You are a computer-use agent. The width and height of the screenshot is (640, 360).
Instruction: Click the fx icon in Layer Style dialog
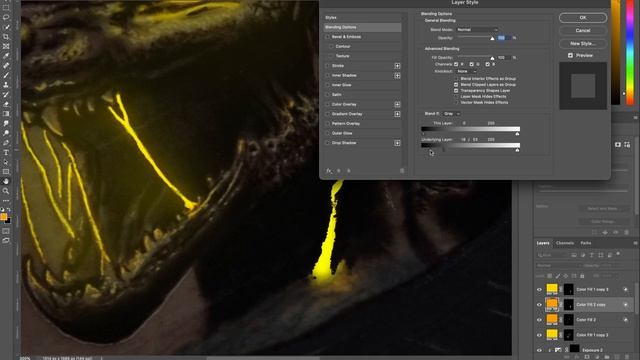click(329, 171)
